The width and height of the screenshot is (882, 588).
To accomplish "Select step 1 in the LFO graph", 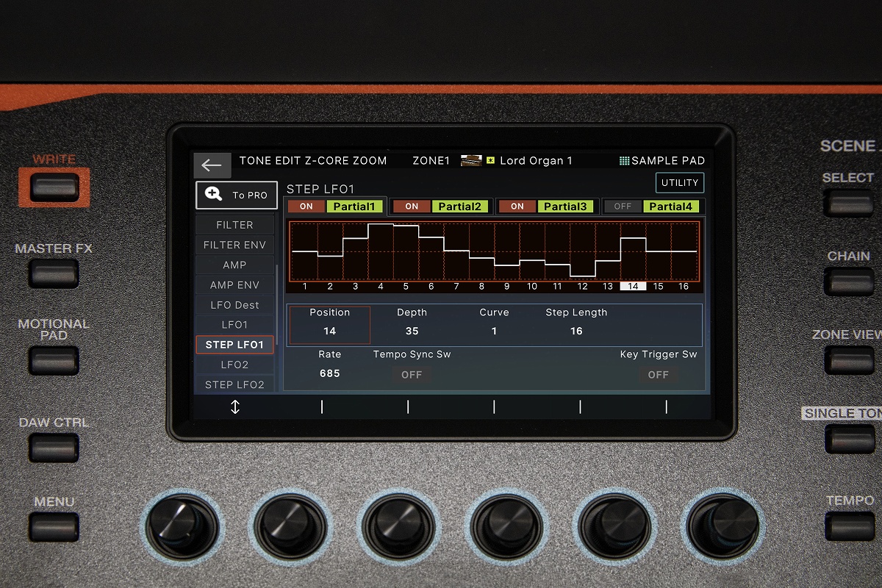I will click(305, 287).
